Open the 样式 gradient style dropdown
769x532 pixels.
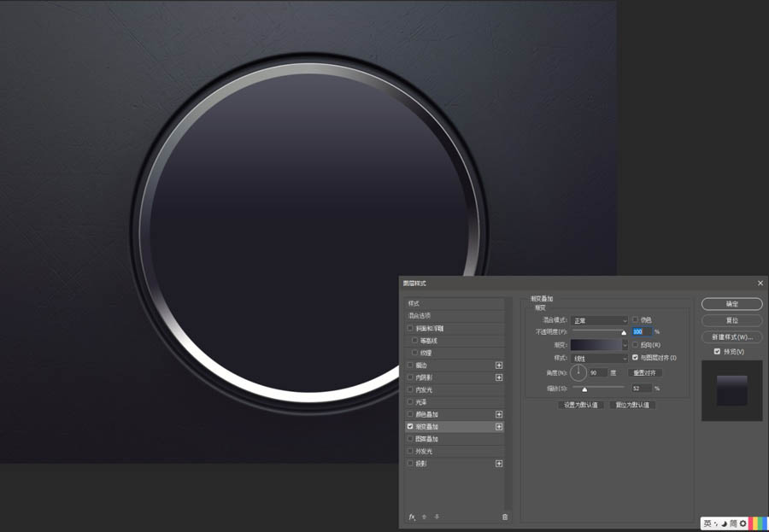600,358
